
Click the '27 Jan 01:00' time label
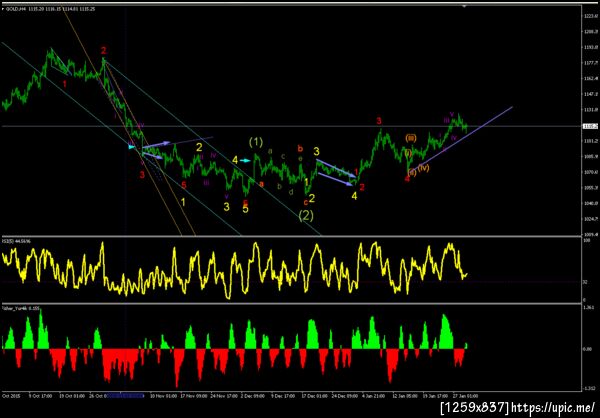[x=464, y=395]
